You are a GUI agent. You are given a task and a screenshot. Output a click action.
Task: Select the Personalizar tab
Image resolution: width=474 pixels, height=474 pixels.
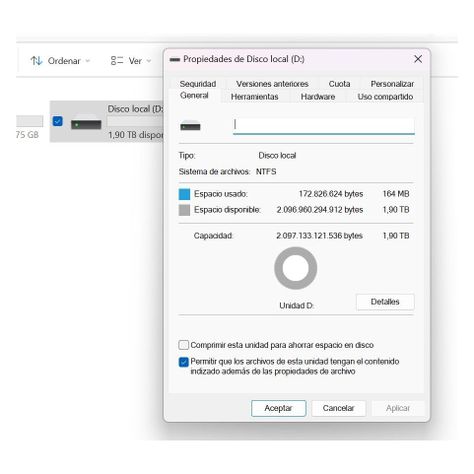392,84
